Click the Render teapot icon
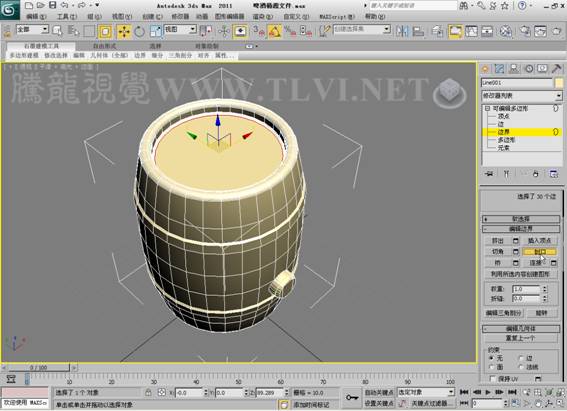The image size is (567, 411). click(x=557, y=31)
